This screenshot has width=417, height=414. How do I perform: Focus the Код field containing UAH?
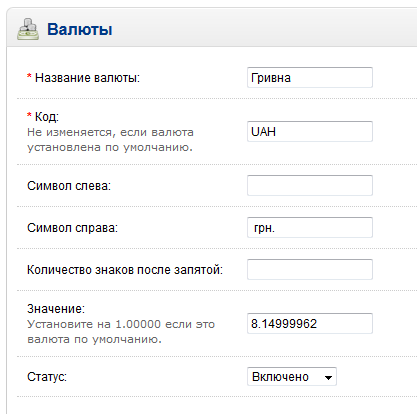pyautogui.click(x=310, y=131)
